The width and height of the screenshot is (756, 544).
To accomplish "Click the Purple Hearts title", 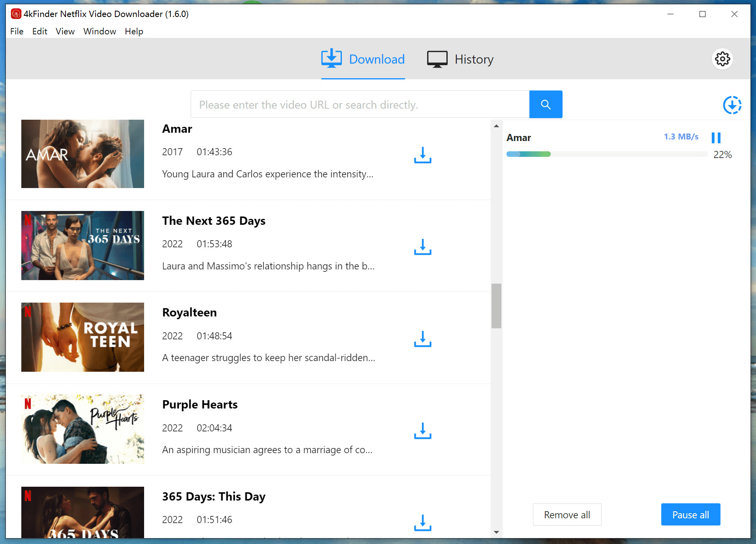I will tap(200, 405).
